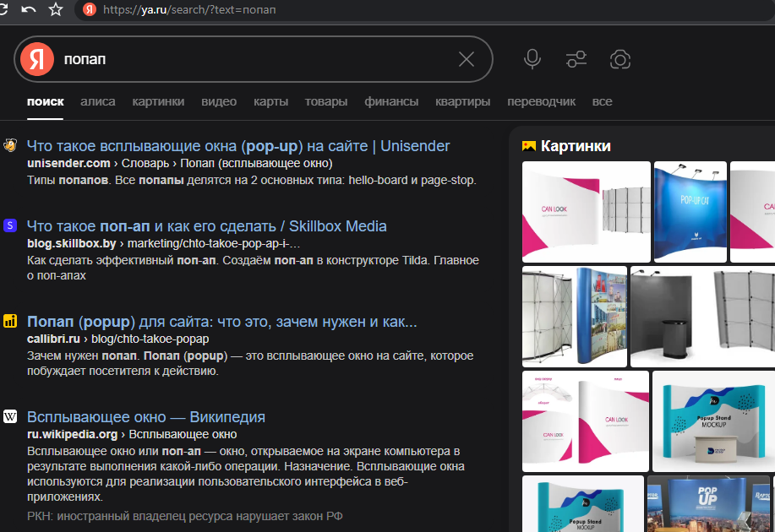775x532 pixels.
Task: Click the Yandex logo in search box
Action: pos(37,59)
